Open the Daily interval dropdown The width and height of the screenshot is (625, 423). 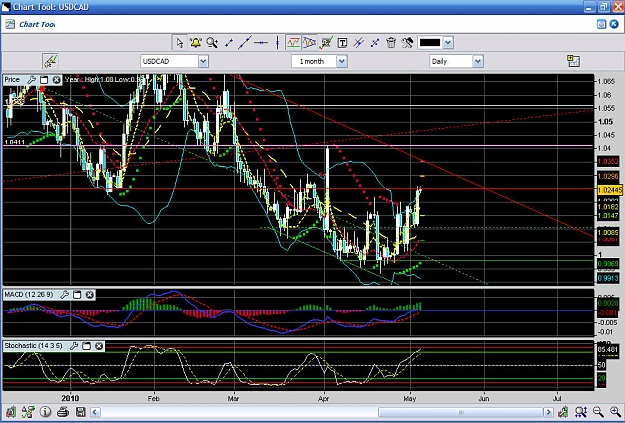(x=478, y=61)
